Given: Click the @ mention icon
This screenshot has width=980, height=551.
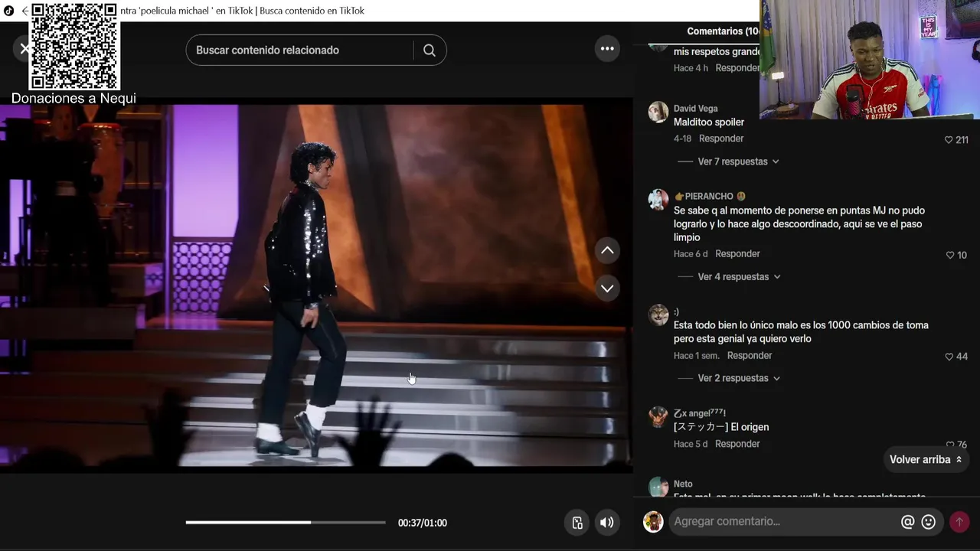Looking at the screenshot, I should coord(907,522).
